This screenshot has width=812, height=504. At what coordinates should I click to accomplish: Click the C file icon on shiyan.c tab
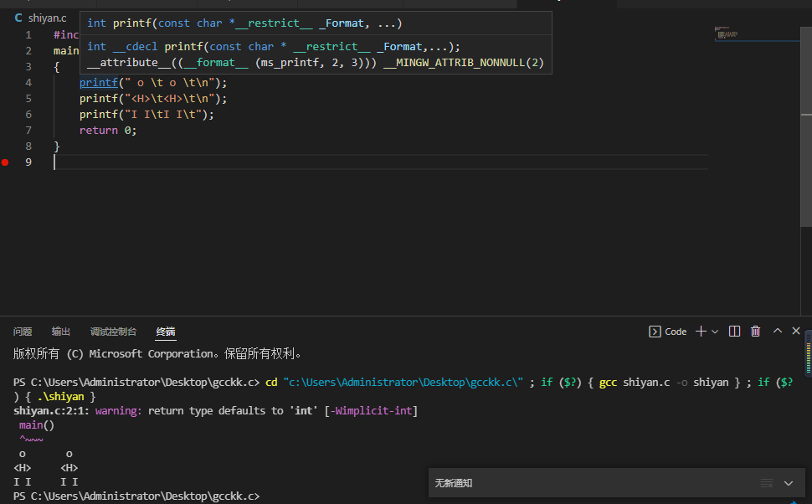[x=18, y=18]
